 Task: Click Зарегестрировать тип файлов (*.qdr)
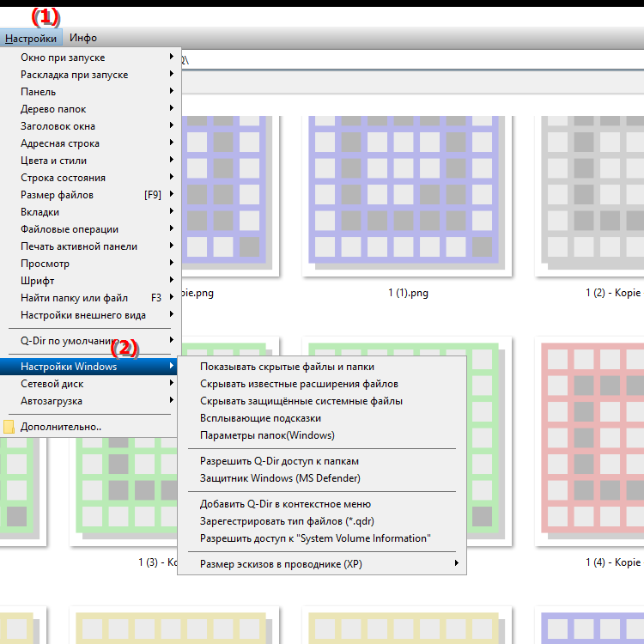[x=322, y=521]
